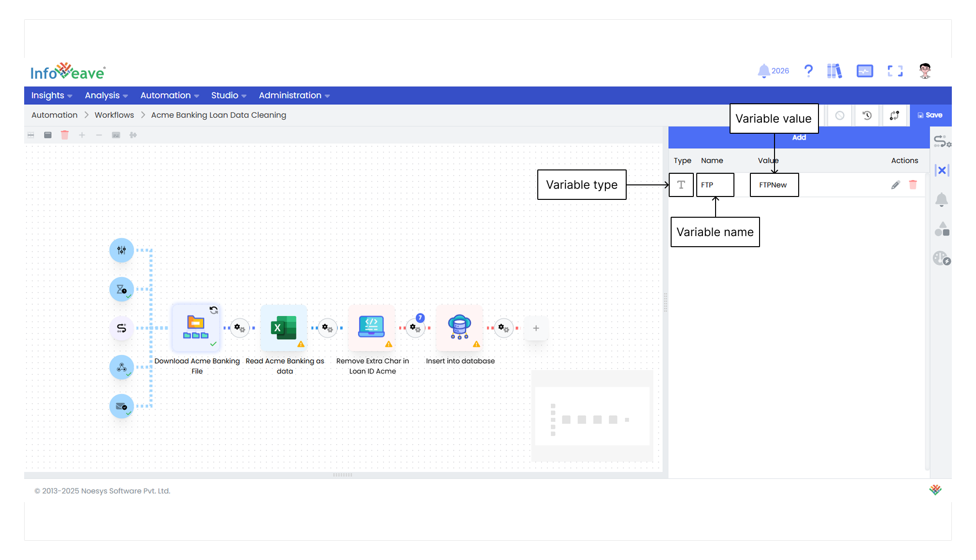Open the library books icon in header
This screenshot has width=976, height=560.
tap(834, 71)
